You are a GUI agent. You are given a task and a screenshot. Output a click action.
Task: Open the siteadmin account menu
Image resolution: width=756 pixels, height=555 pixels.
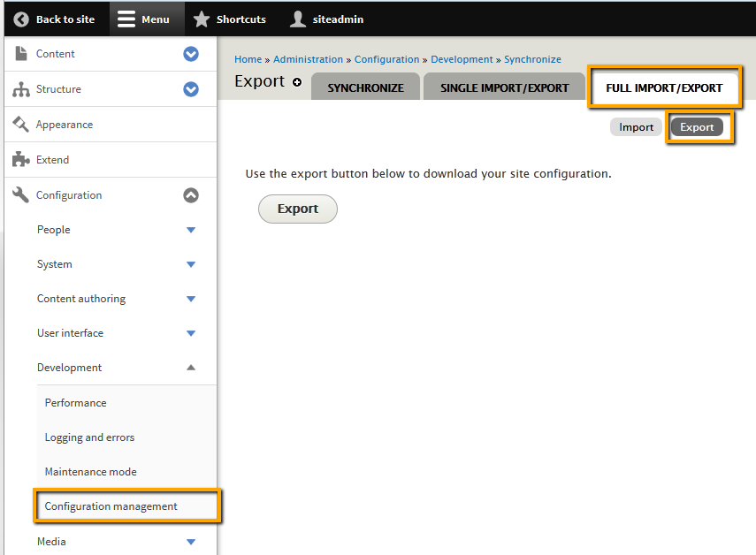(x=327, y=19)
